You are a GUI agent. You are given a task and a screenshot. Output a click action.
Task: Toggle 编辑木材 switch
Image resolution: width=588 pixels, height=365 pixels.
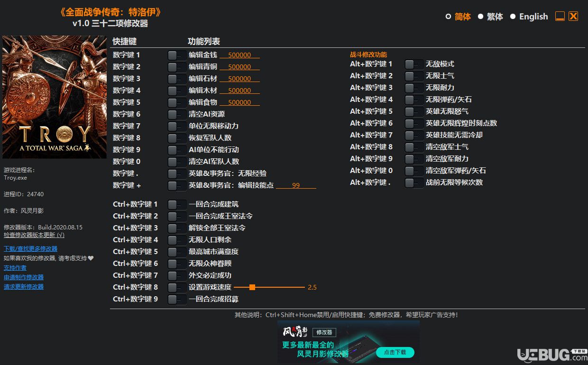point(177,91)
